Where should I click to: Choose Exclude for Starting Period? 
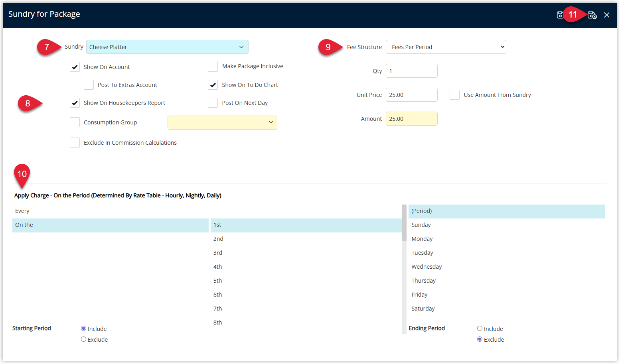tap(83, 339)
